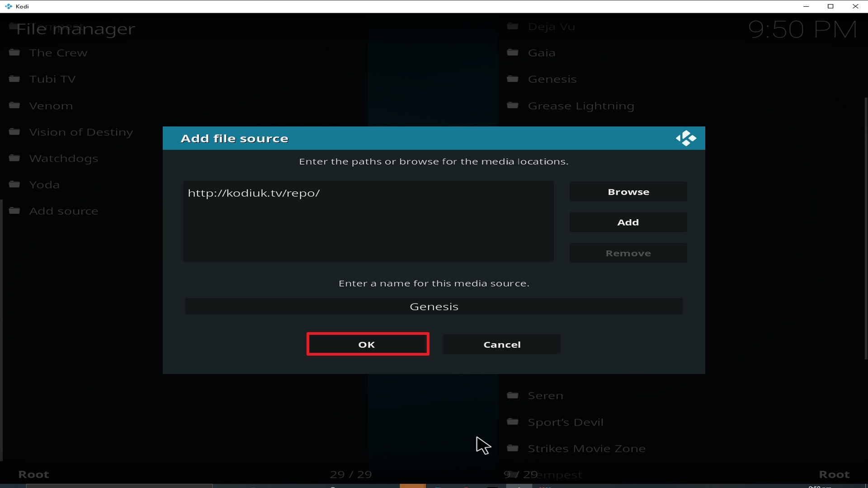Image resolution: width=868 pixels, height=488 pixels.
Task: Open Watchdogs folder icon
Action: [14, 158]
